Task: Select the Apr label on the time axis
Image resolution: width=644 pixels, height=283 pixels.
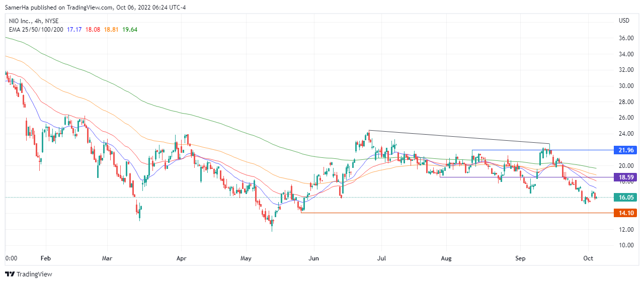Action: [x=182, y=258]
